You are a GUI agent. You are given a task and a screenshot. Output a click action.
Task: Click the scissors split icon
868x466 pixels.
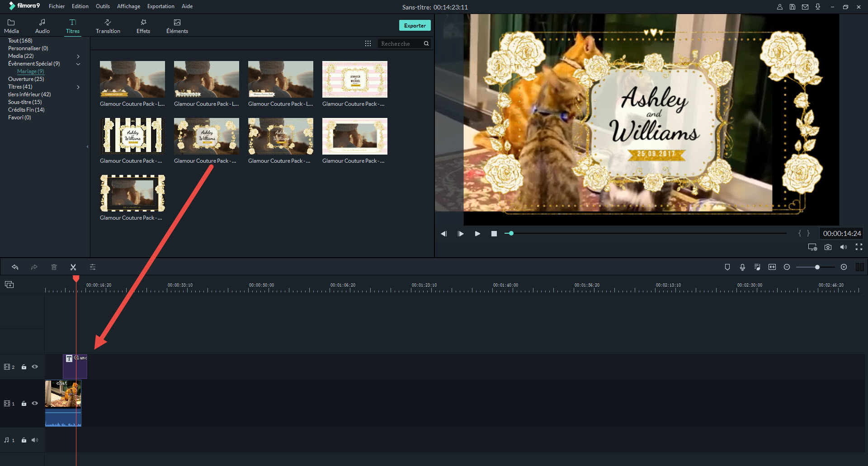point(73,267)
